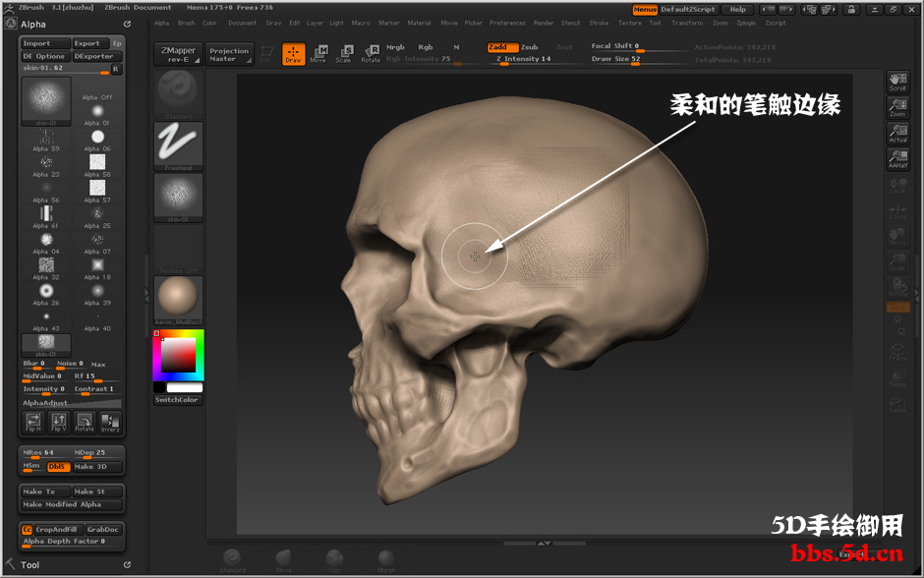924x578 pixels.
Task: Select the Alpha 58 thumbnail
Action: pos(97,165)
